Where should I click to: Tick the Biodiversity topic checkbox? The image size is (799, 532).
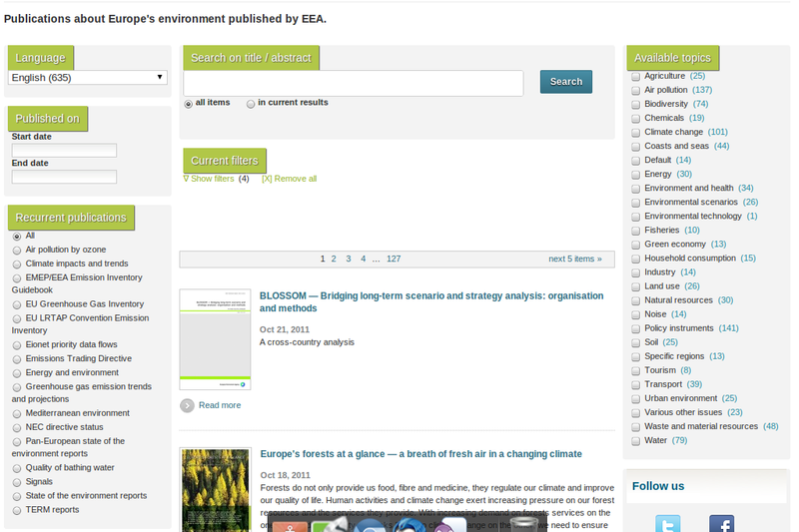(636, 105)
